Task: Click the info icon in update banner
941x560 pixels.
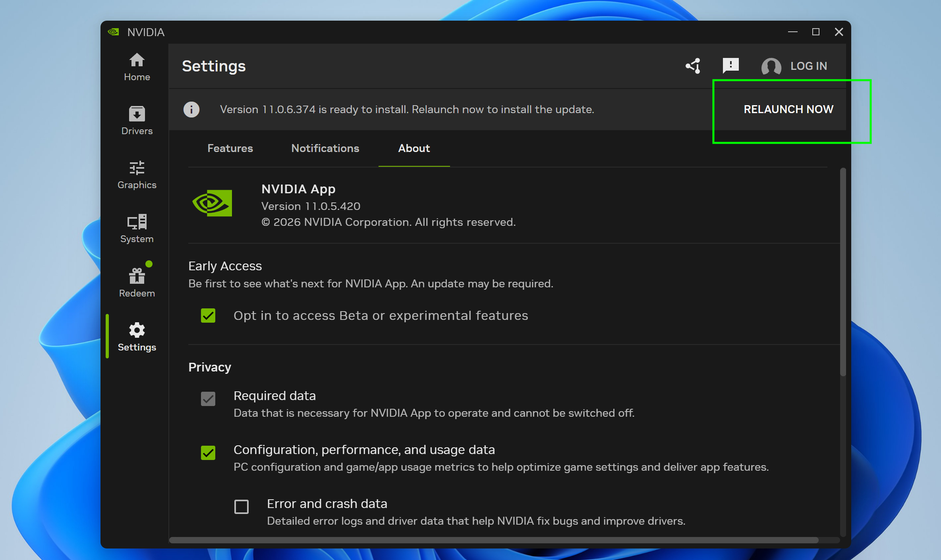Action: pyautogui.click(x=191, y=109)
